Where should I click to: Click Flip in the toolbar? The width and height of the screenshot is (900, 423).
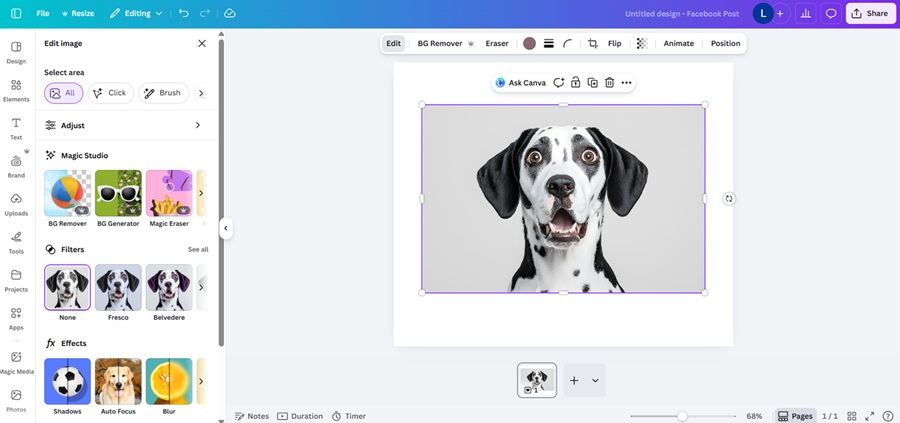point(614,44)
